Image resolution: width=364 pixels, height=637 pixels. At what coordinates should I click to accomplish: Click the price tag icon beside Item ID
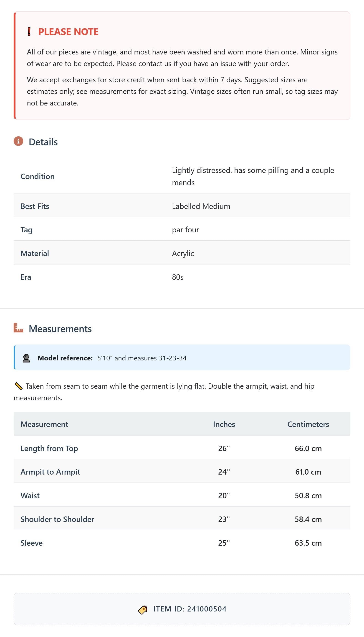tap(143, 609)
